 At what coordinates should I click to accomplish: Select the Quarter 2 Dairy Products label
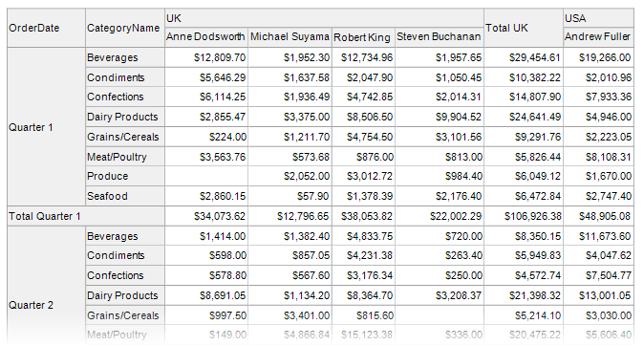[x=125, y=295]
